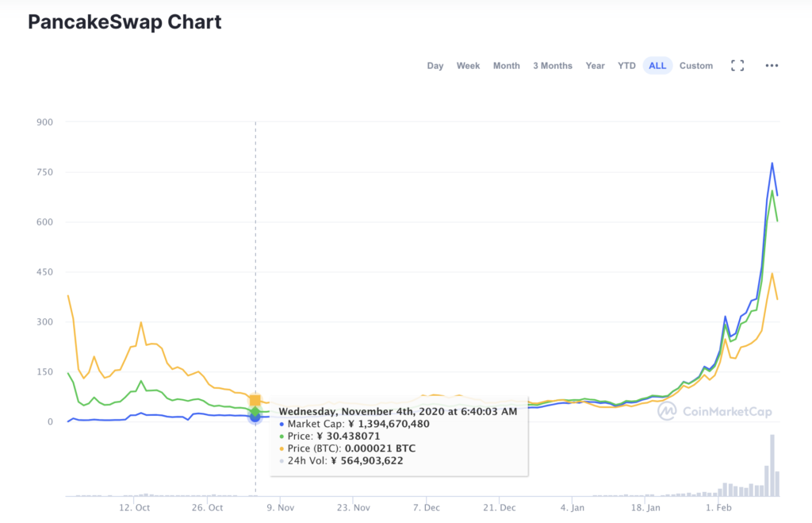
Task: Enter fullscreen chart mode
Action: point(737,66)
